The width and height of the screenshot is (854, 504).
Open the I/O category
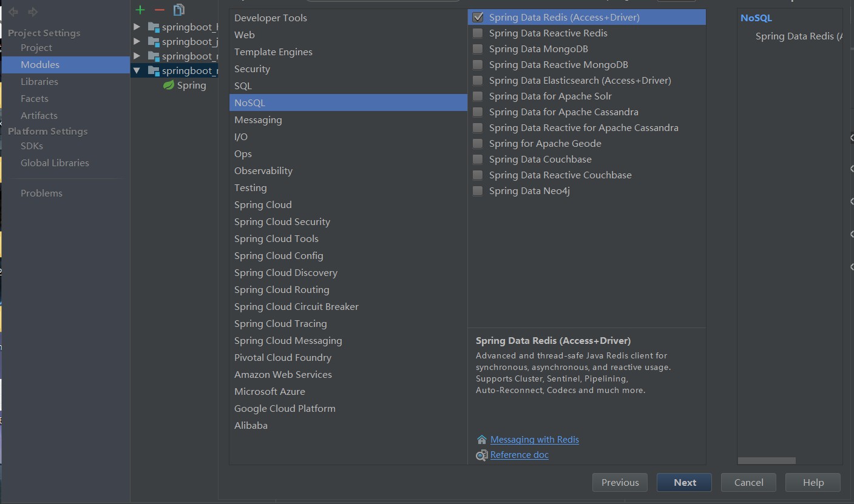[x=348, y=137]
